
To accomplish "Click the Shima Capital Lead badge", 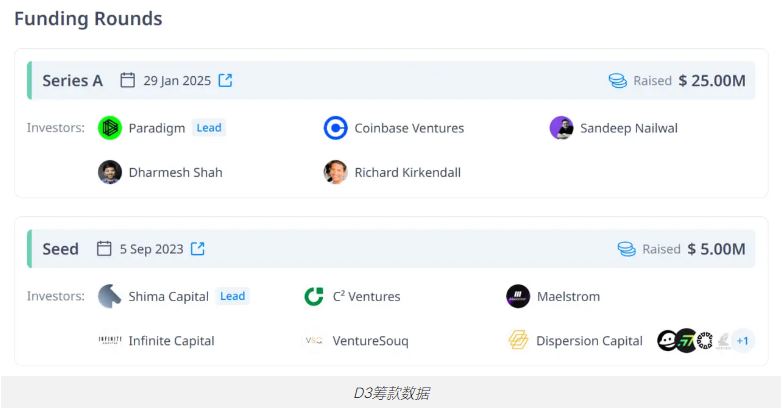I will (x=232, y=296).
